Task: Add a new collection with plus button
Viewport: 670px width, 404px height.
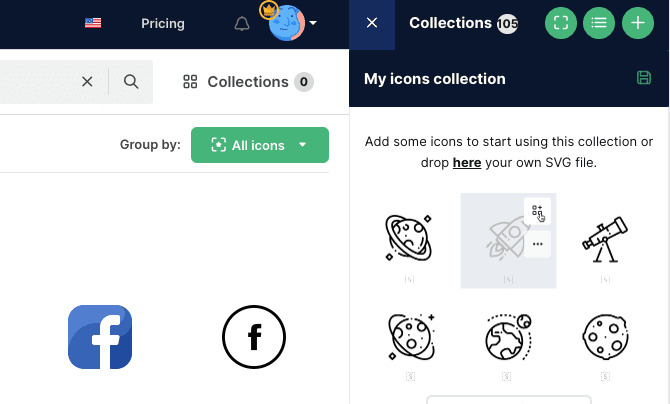Action: pos(637,23)
